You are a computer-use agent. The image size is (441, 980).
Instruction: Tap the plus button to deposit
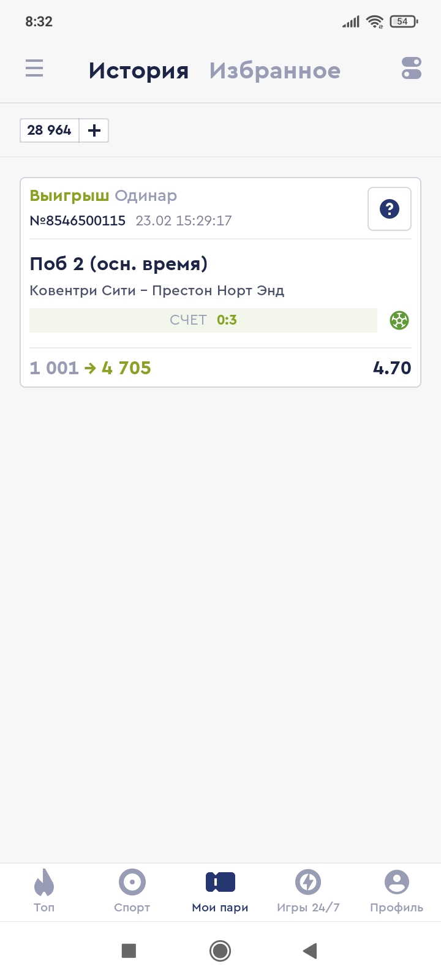[94, 130]
